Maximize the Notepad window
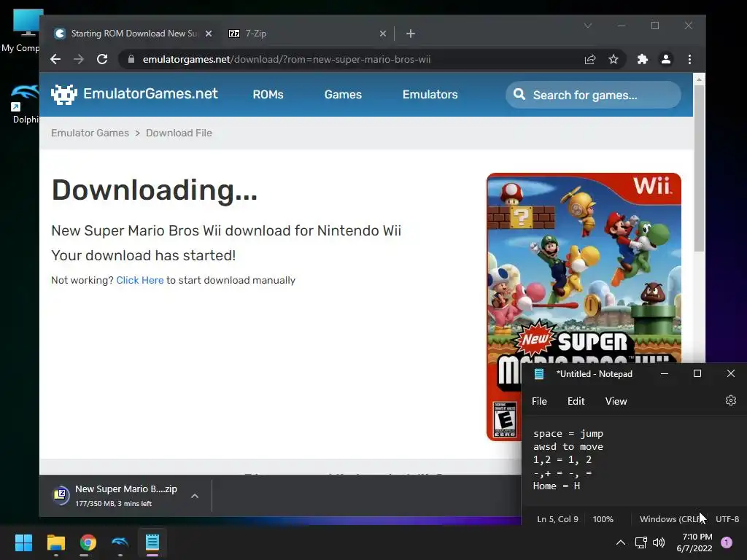The image size is (747, 560). tap(697, 374)
